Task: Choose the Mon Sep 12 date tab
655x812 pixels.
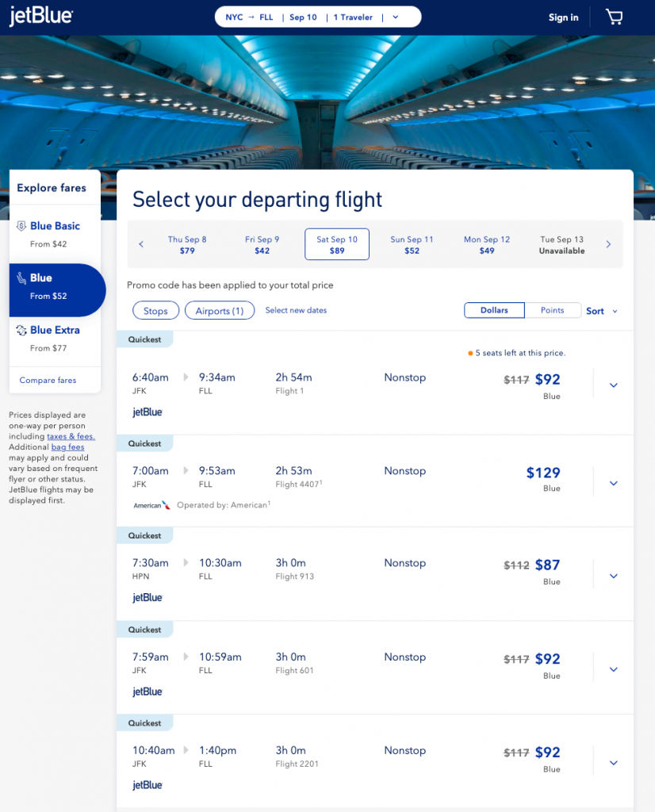Action: click(x=487, y=244)
